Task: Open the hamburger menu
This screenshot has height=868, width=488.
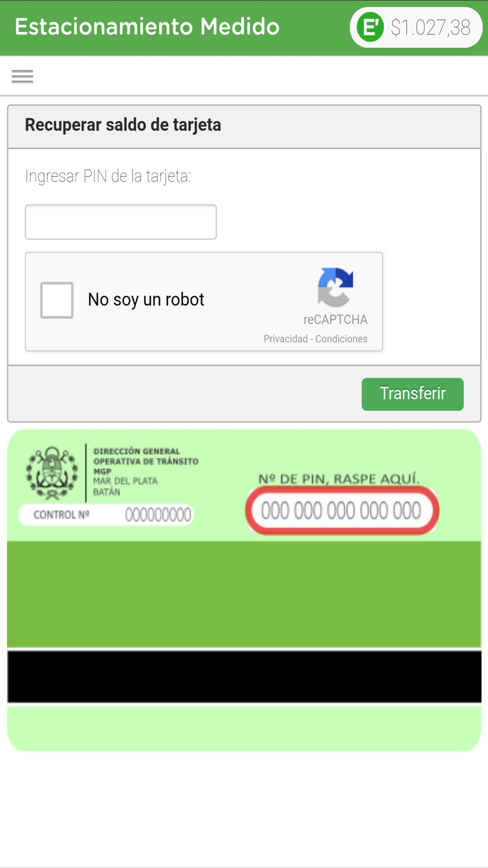Action: tap(22, 77)
